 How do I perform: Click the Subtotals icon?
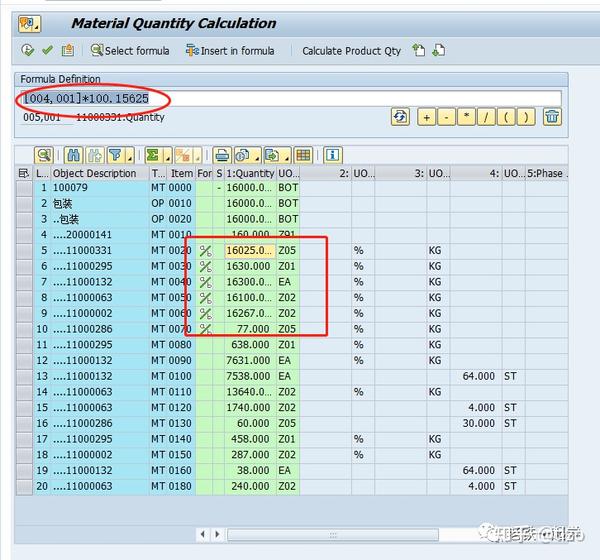tap(183, 155)
